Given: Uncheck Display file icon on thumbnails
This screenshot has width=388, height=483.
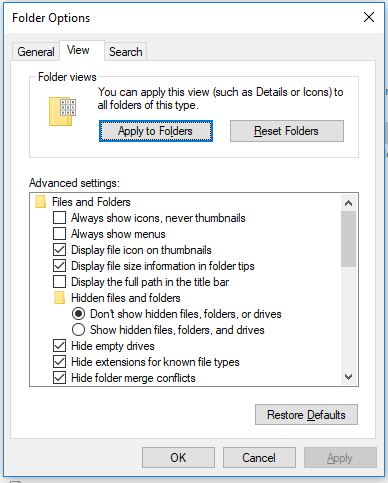Looking at the screenshot, I should click(59, 250).
